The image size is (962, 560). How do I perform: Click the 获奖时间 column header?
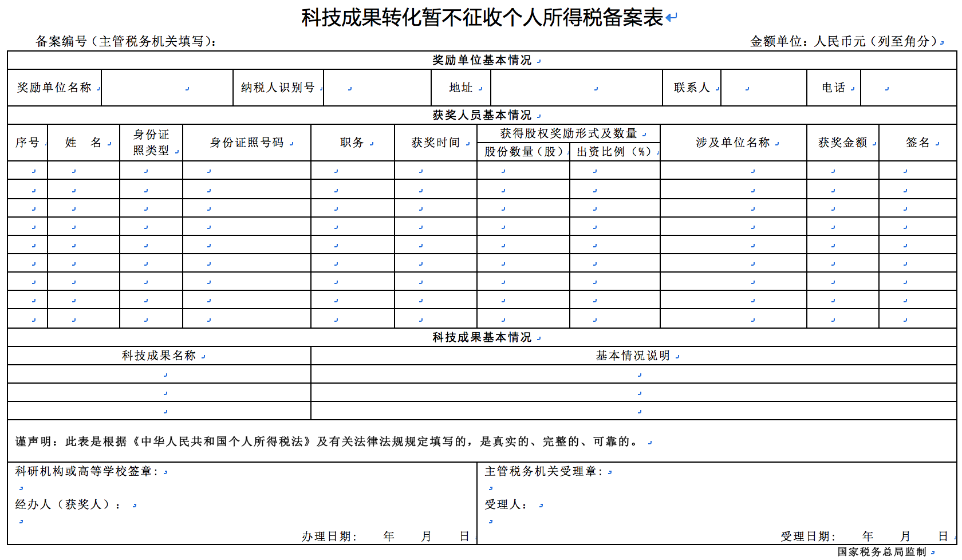click(436, 143)
